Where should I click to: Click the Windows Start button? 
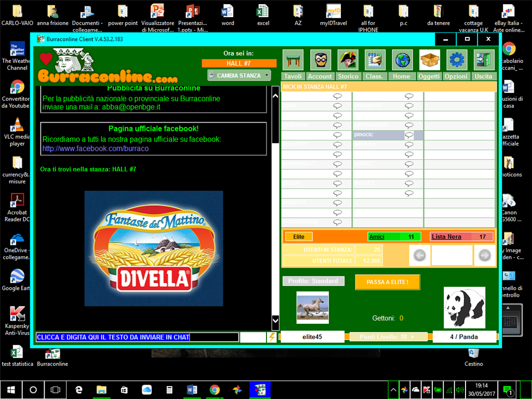(x=11, y=390)
